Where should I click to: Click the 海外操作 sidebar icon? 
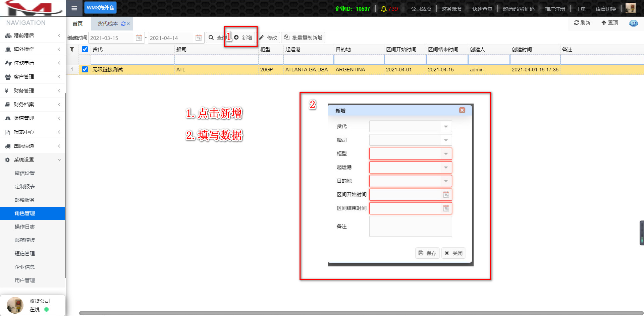(8, 49)
